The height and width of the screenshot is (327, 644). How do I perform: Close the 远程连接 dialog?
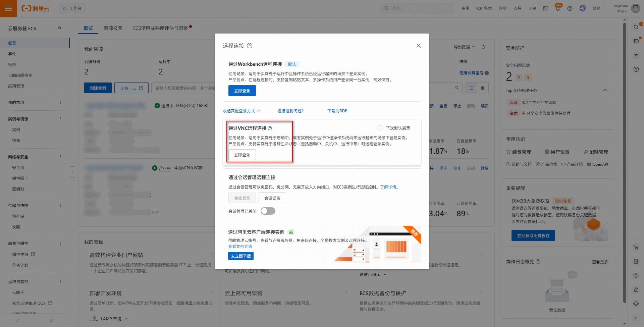(418, 46)
